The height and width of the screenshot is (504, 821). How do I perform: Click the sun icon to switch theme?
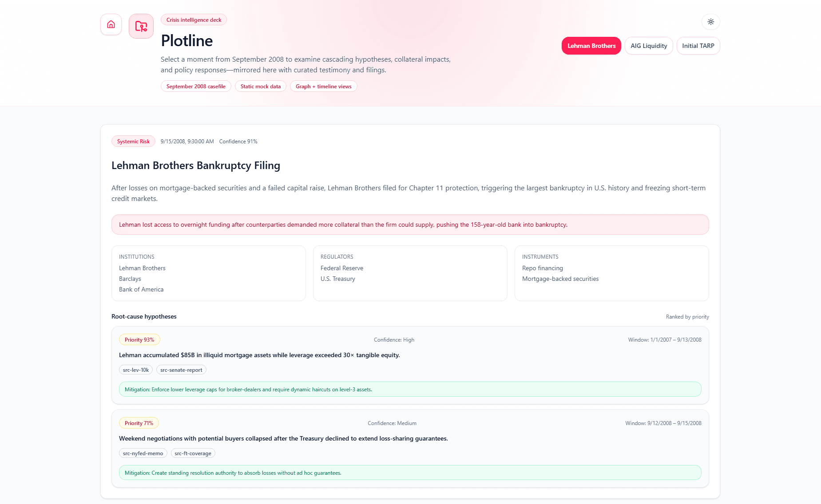710,21
